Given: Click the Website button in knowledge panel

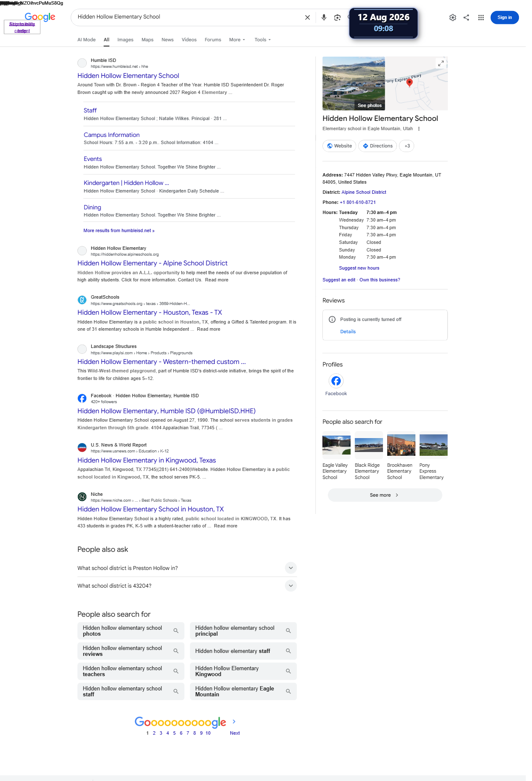Looking at the screenshot, I should tap(339, 146).
